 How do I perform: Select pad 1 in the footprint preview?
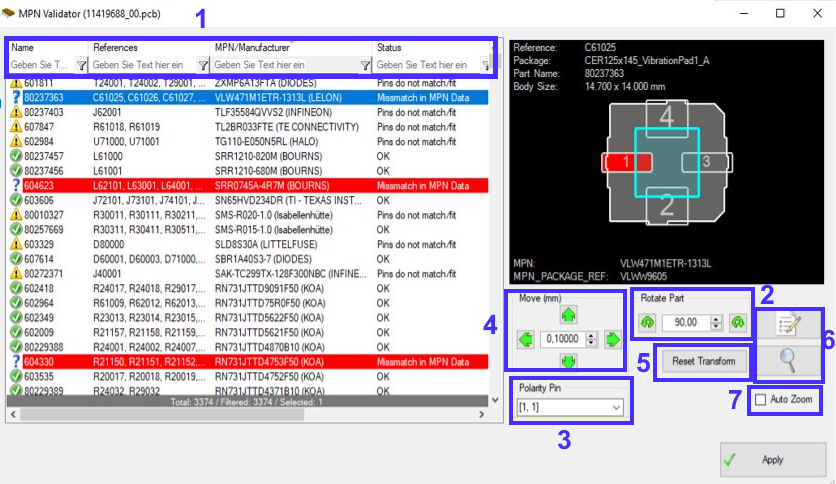coord(627,162)
